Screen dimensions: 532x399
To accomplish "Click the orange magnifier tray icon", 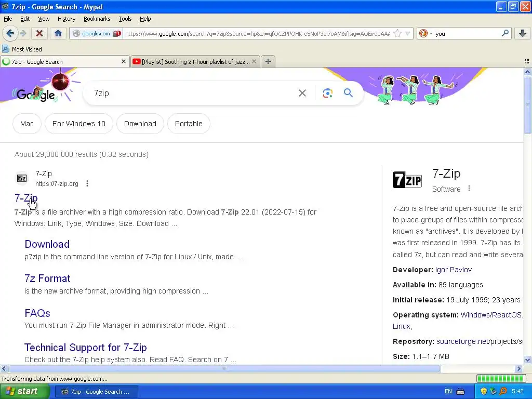I will (502, 392).
